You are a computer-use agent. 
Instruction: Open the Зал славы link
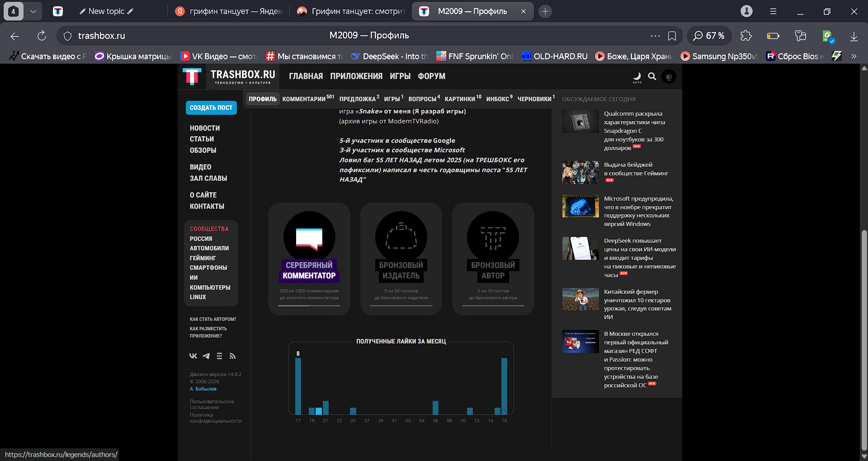(x=208, y=178)
